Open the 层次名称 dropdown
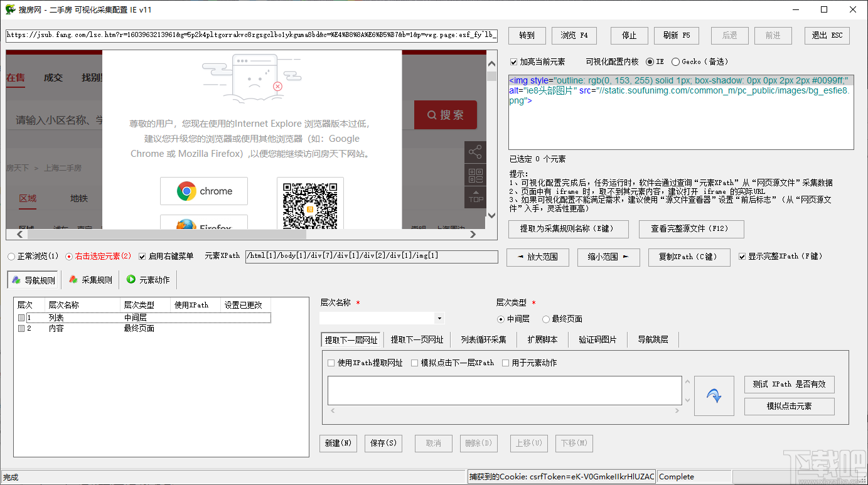The height and width of the screenshot is (485, 868). [439, 318]
